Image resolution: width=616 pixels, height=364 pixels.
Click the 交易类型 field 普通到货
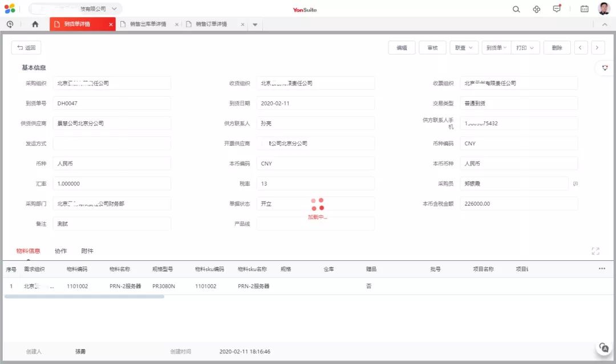coord(519,103)
